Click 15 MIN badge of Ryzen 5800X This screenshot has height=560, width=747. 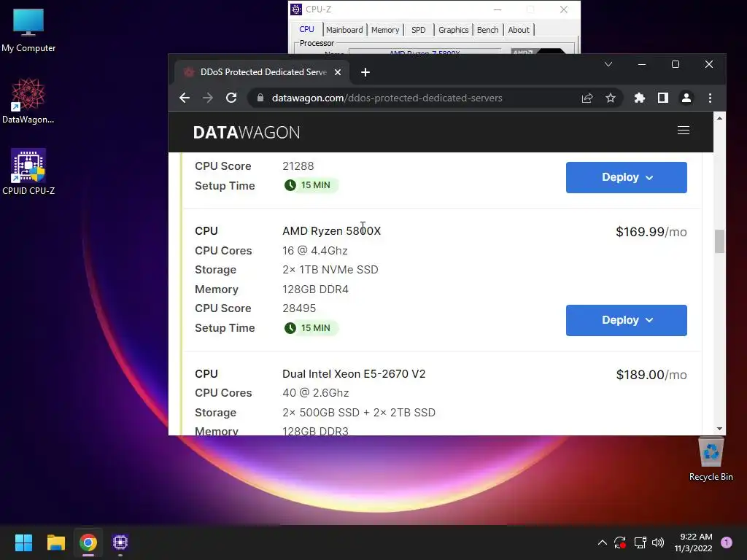[x=310, y=328]
